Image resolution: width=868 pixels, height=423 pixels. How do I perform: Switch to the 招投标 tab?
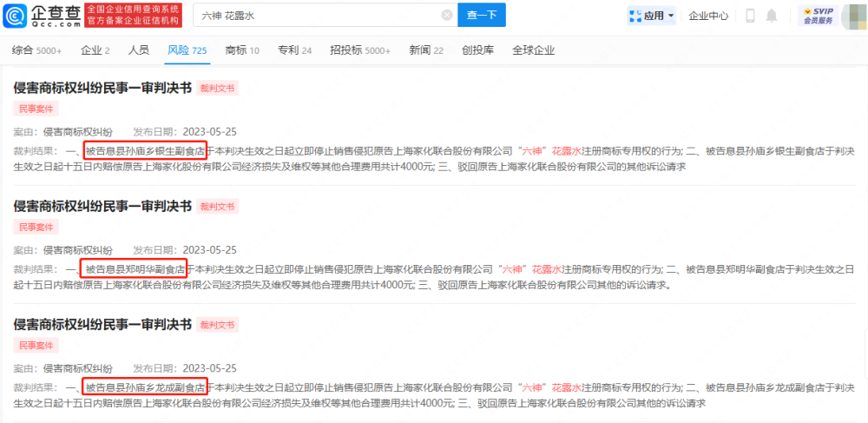(360, 50)
